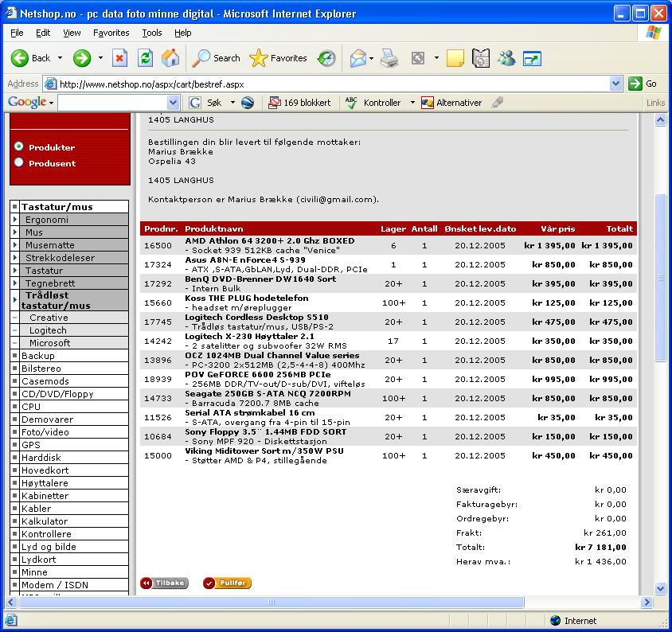This screenshot has width=672, height=632.
Task: Open the Tools menu
Action: click(152, 33)
